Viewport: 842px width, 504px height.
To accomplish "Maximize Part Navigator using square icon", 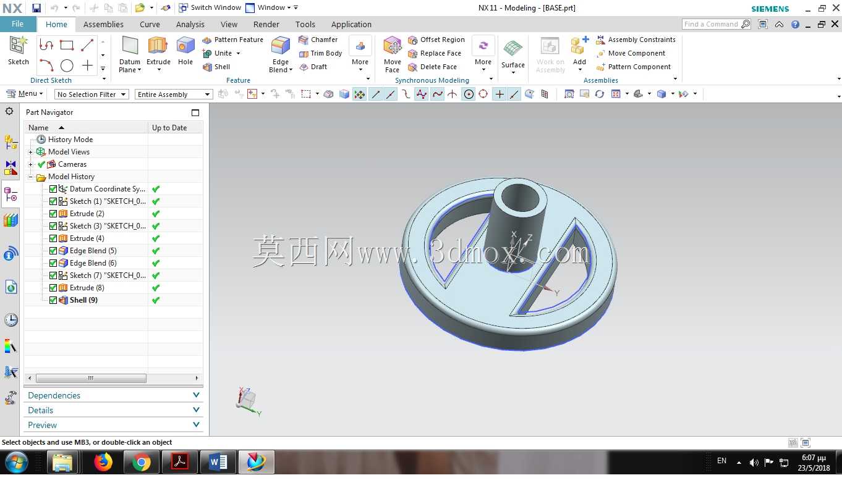I will 195,112.
